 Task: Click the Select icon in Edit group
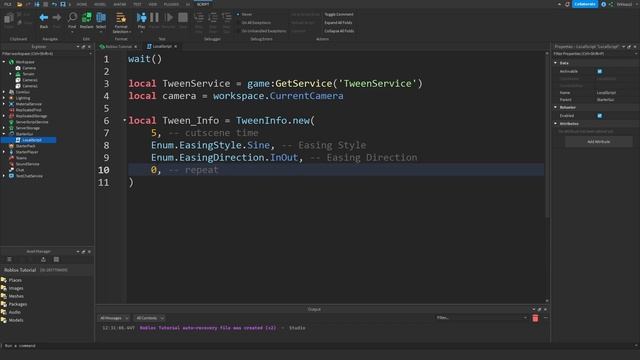pos(101,17)
